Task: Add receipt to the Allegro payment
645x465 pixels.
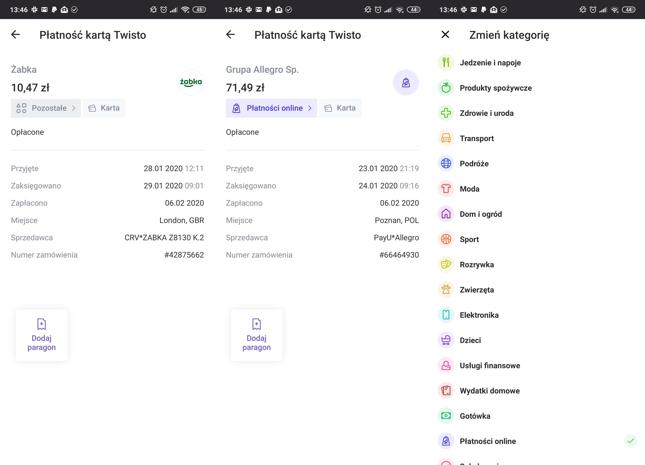Action: [x=256, y=335]
